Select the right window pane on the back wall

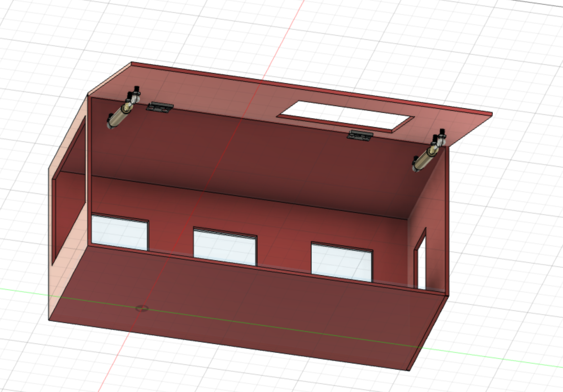coord(342,262)
